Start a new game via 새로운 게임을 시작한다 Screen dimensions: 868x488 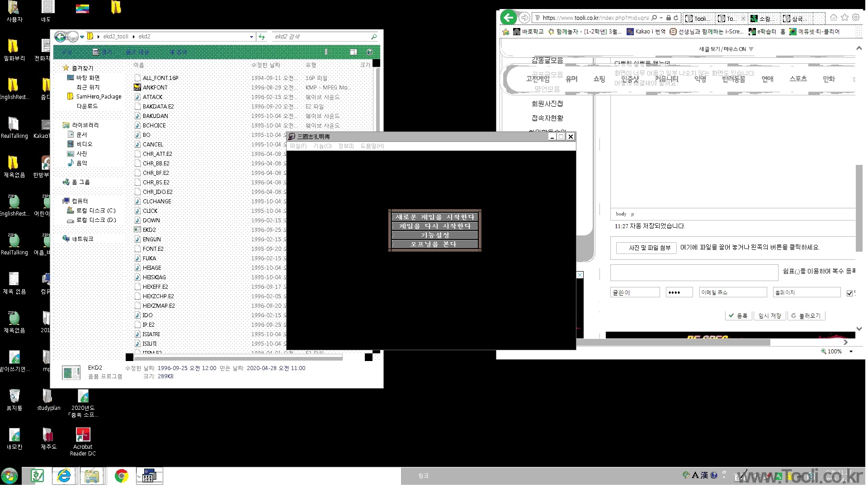434,217
